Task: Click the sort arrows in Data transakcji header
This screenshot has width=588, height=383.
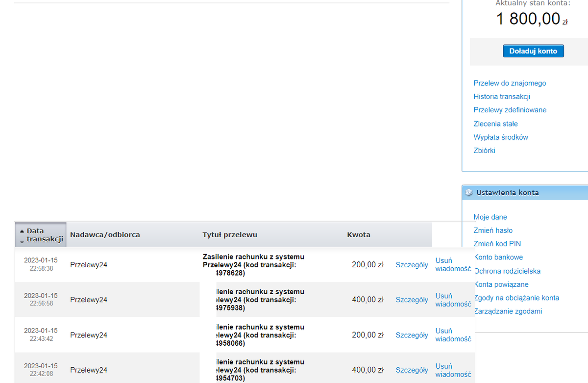Action: pyautogui.click(x=22, y=235)
